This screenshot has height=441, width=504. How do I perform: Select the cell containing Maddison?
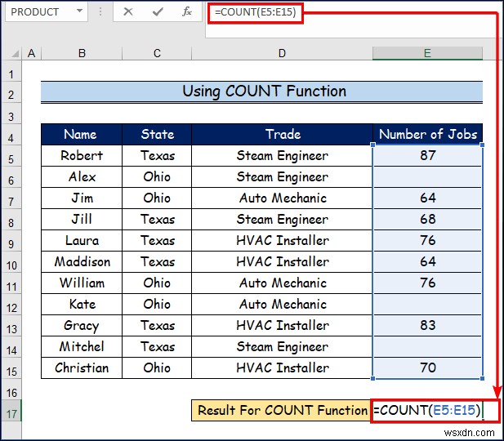tap(82, 261)
